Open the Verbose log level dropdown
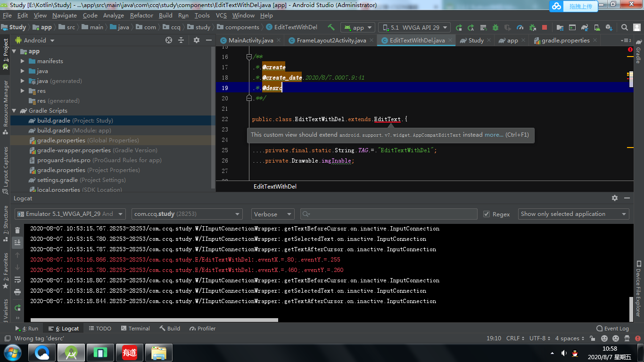Viewport: 644px width, 362px height. pos(272,214)
